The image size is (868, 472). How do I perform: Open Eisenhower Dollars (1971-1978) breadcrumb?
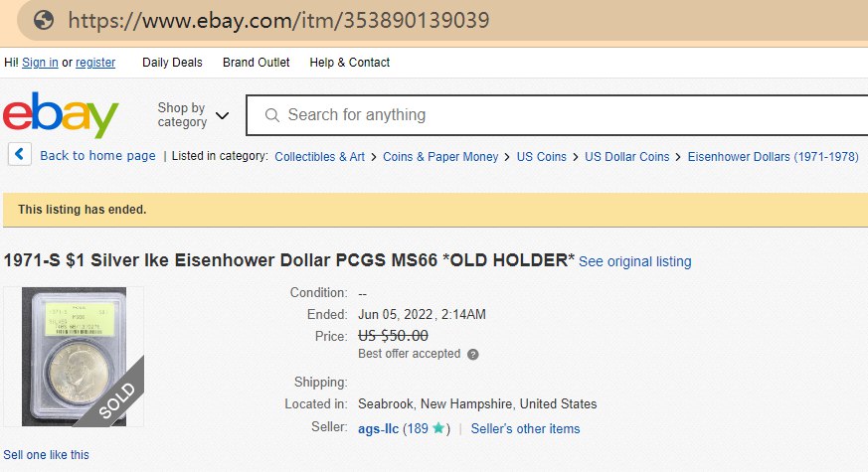[773, 156]
